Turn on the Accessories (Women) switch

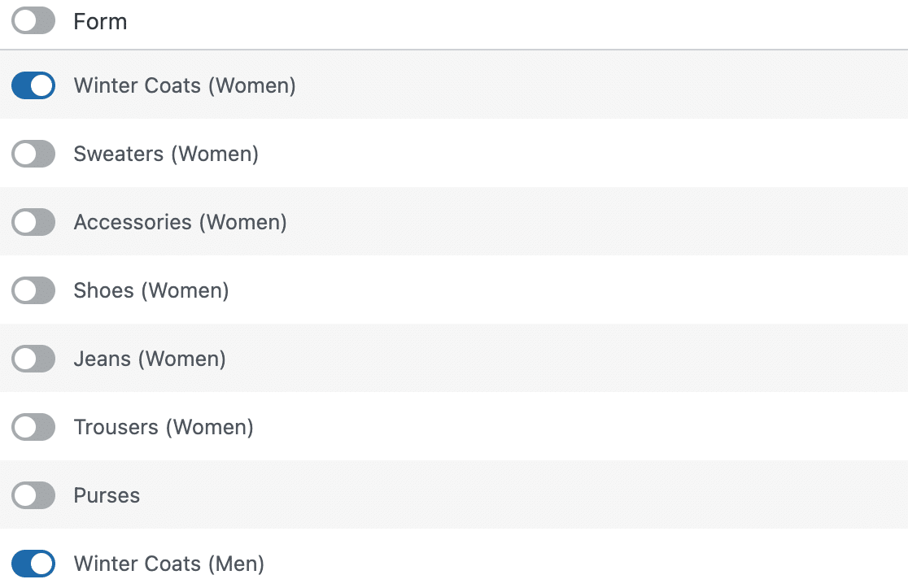(33, 222)
